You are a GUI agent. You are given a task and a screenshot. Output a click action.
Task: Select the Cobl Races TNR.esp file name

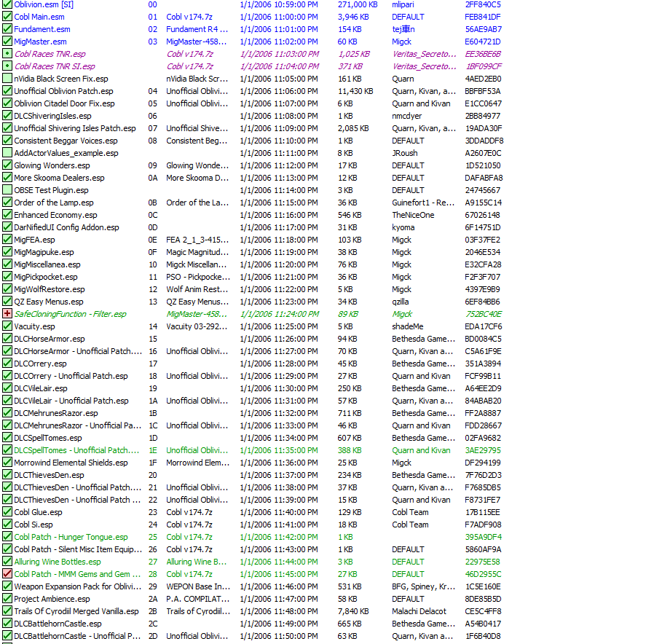(50, 54)
